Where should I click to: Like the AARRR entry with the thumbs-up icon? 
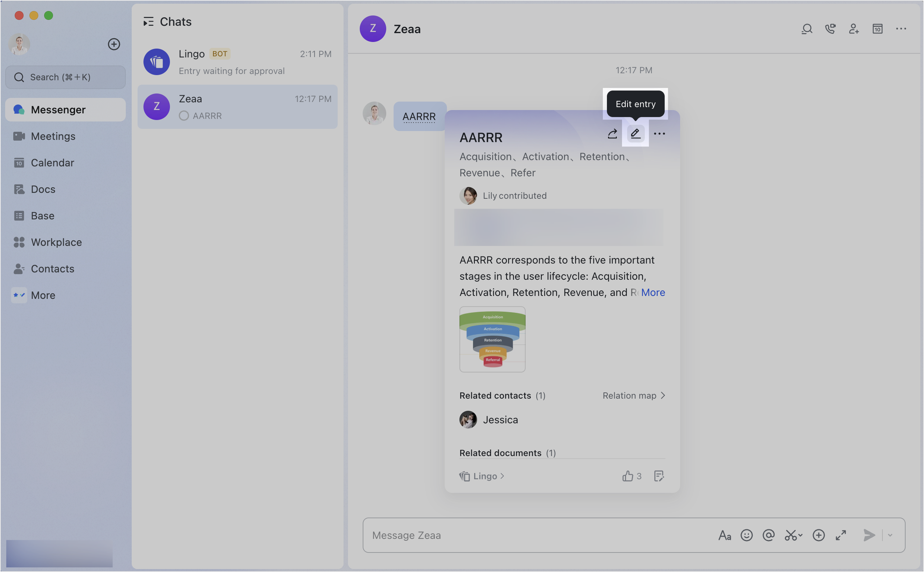point(628,476)
